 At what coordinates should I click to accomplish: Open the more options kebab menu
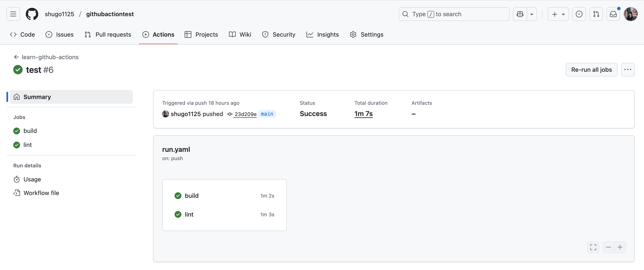628,70
